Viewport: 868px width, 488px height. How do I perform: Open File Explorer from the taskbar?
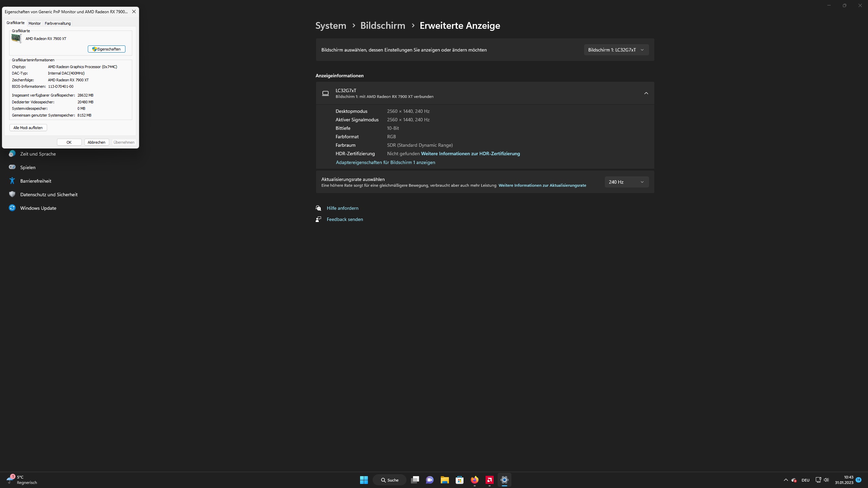pos(445,480)
